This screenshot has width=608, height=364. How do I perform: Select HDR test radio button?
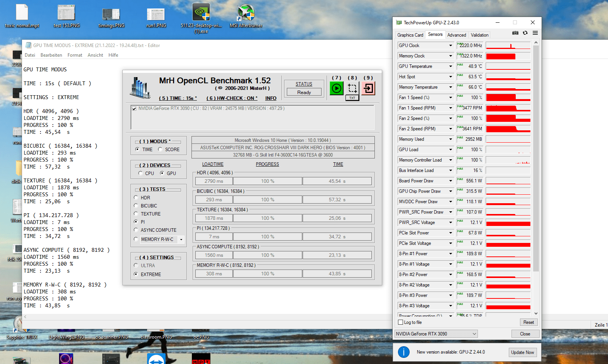click(136, 197)
